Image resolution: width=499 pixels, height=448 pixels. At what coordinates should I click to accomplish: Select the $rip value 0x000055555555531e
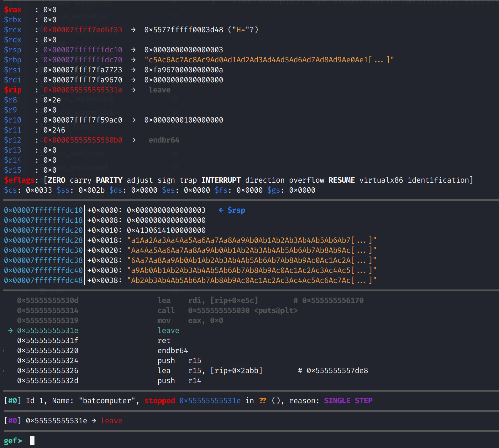[83, 90]
